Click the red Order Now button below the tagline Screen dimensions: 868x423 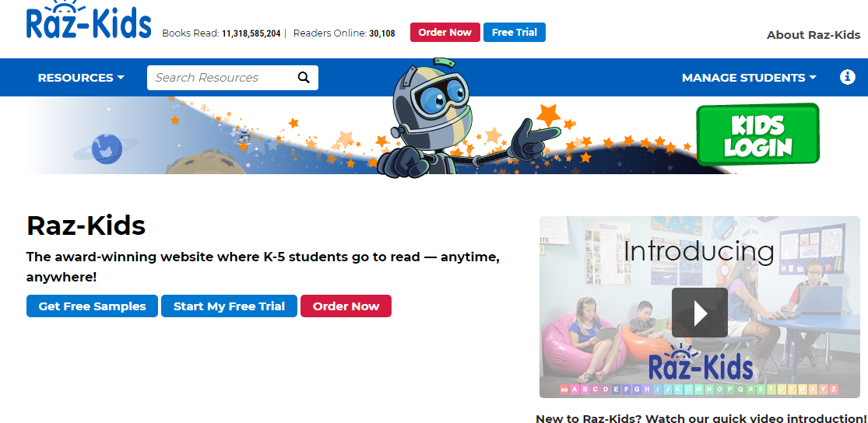pos(346,306)
